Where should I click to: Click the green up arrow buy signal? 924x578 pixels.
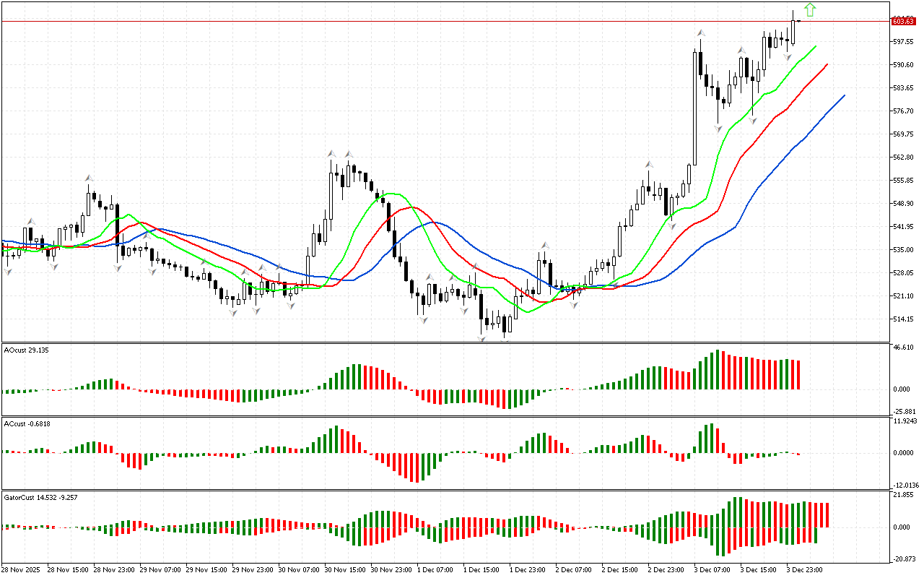click(x=810, y=10)
